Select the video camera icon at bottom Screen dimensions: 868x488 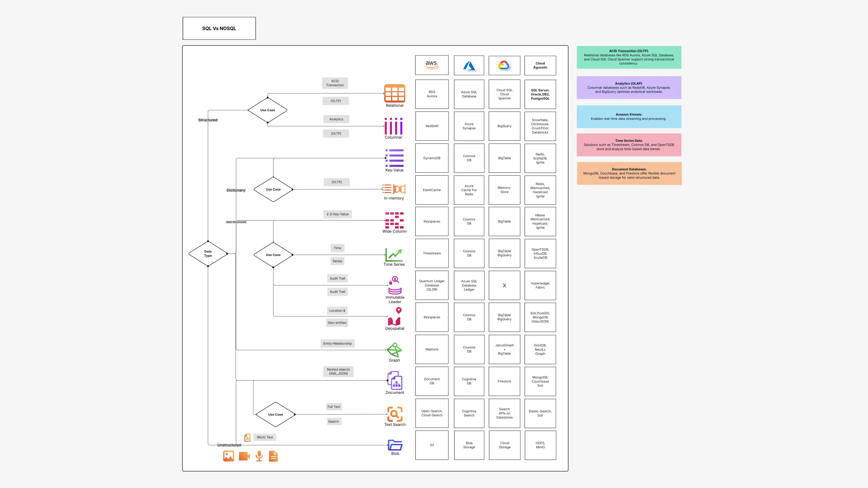pyautogui.click(x=244, y=456)
